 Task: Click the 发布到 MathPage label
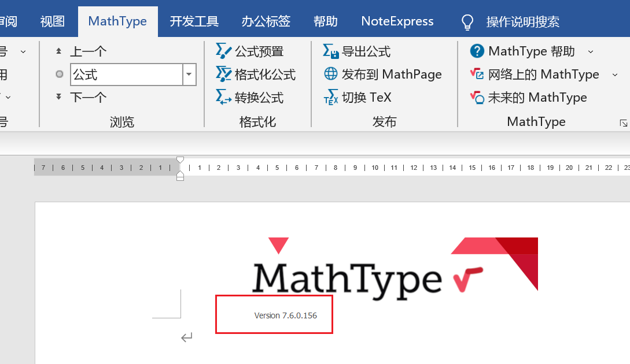pos(392,75)
